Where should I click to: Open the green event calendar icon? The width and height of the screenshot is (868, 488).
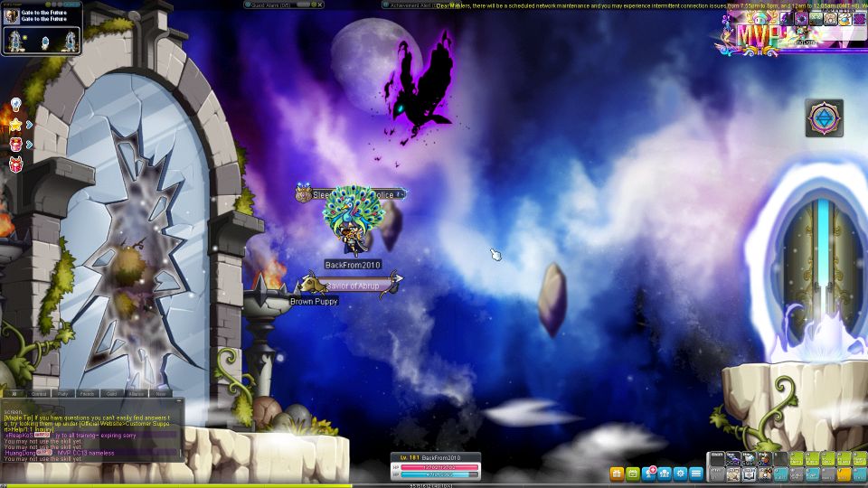pos(633,474)
